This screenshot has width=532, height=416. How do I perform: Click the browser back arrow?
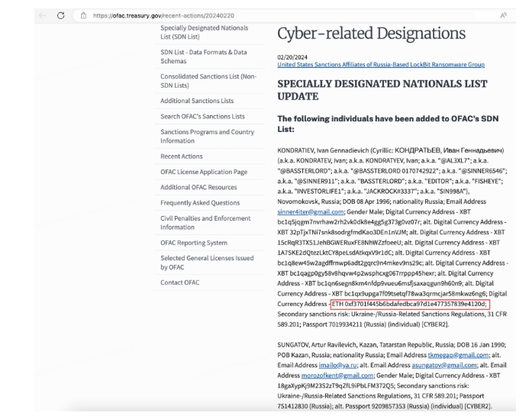42,15
